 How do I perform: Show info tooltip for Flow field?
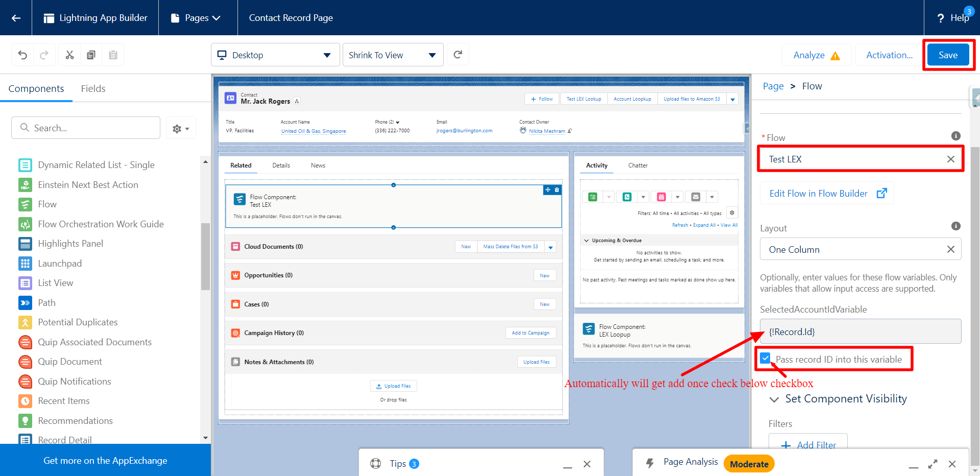pyautogui.click(x=956, y=136)
